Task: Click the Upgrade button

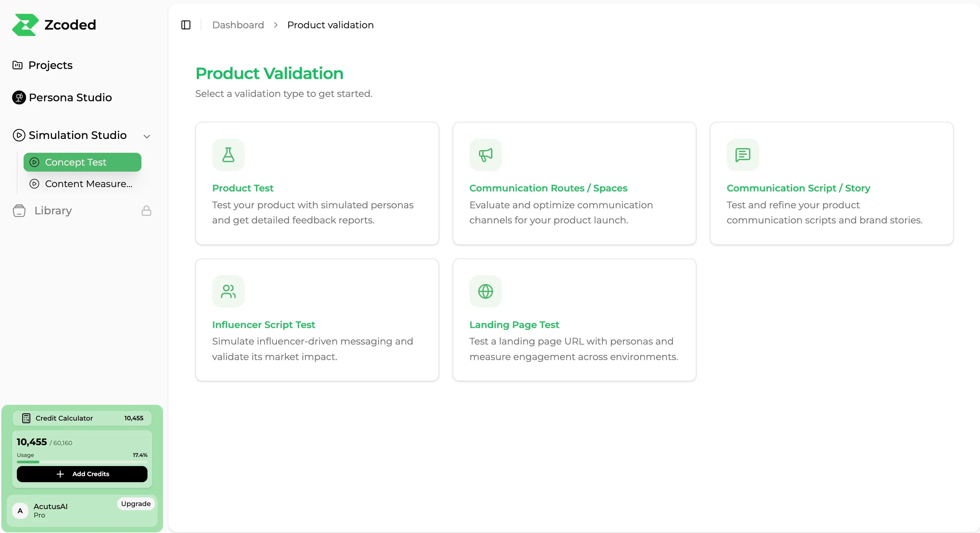Action: coord(136,504)
